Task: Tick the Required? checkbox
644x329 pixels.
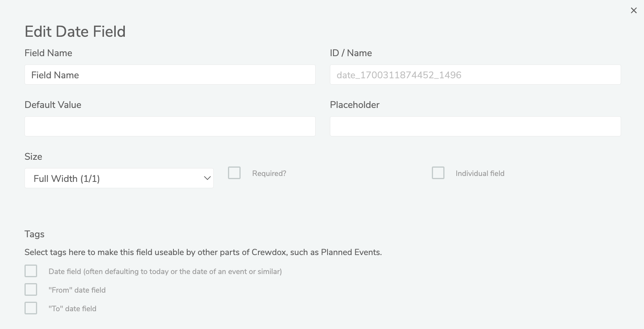Action: coord(234,173)
